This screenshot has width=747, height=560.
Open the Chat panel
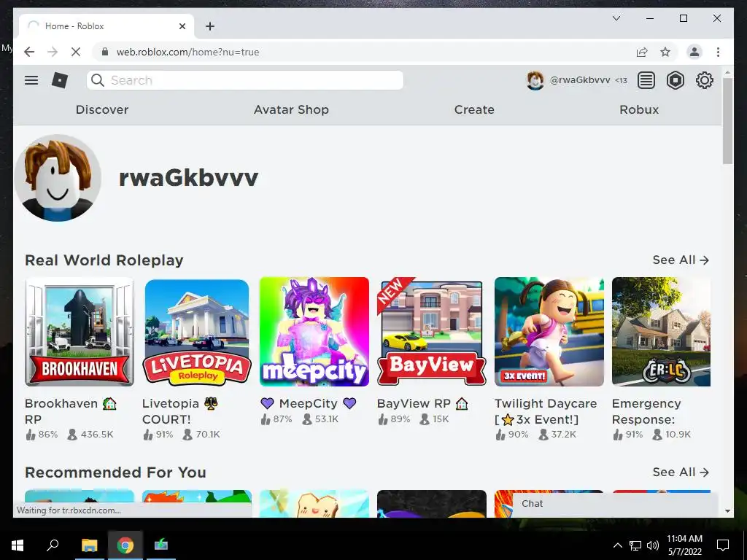[614, 504]
